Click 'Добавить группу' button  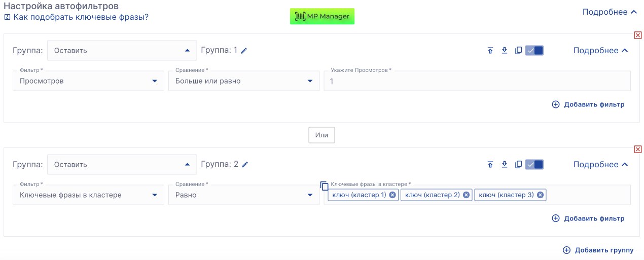[x=598, y=250]
